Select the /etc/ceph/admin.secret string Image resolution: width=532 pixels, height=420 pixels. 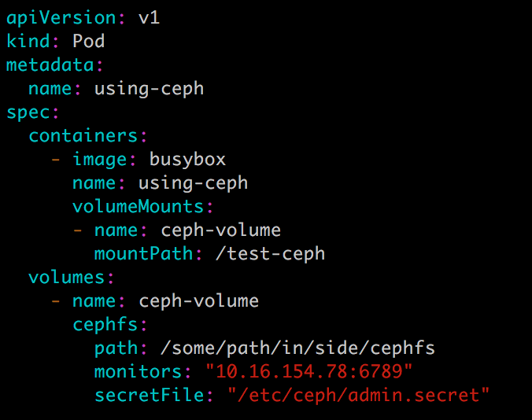pyautogui.click(x=359, y=396)
